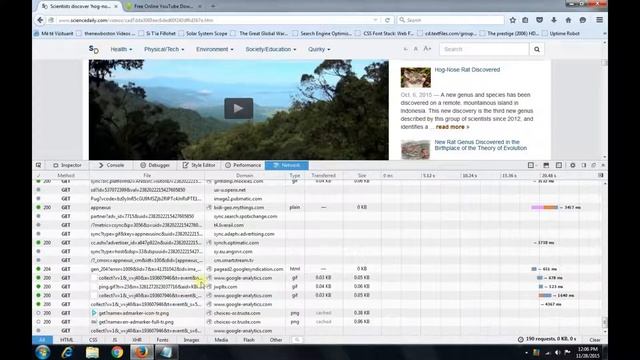The height and width of the screenshot is (360, 640).
Task: Open a new browser tab with plus
Action: (x=213, y=6)
